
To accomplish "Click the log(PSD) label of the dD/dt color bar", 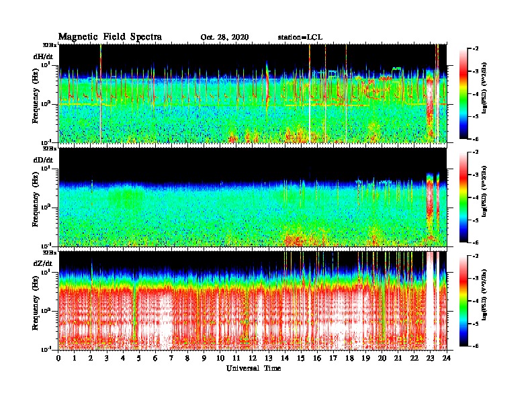I will pos(484,191).
